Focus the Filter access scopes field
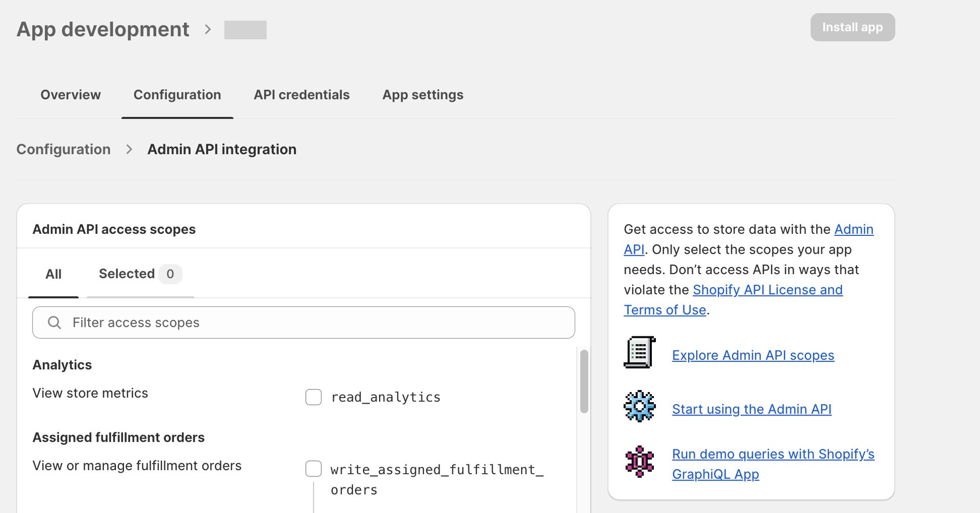The width and height of the screenshot is (980, 513). click(x=304, y=323)
